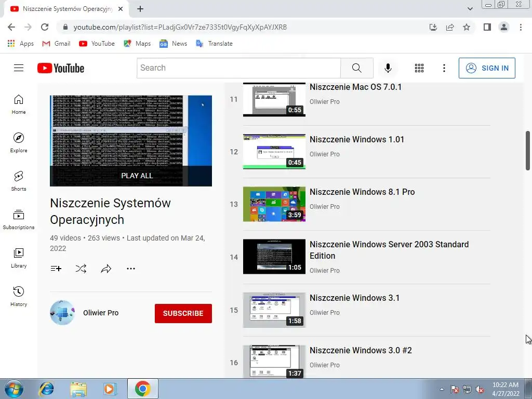Open History in sidebar
The width and height of the screenshot is (532, 399).
19,296
